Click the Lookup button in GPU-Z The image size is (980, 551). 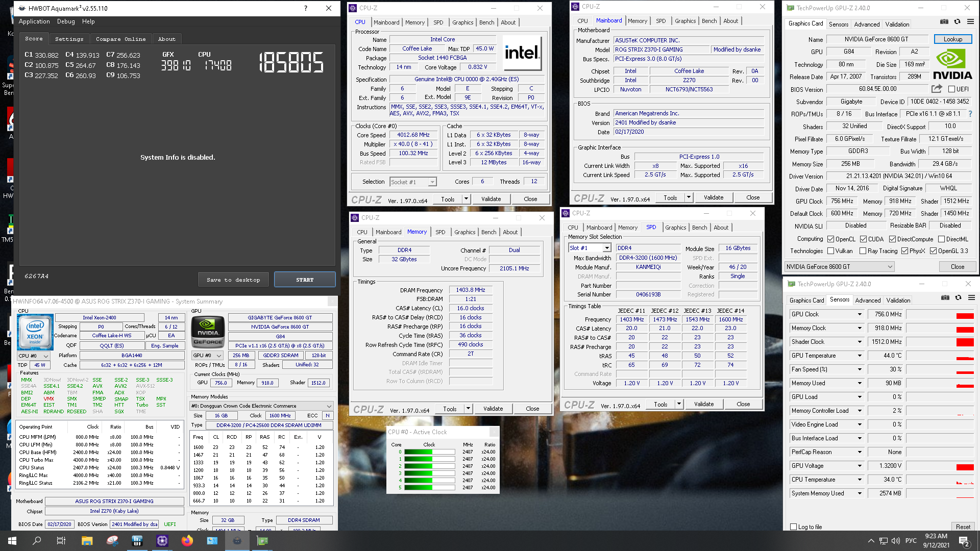click(x=952, y=39)
